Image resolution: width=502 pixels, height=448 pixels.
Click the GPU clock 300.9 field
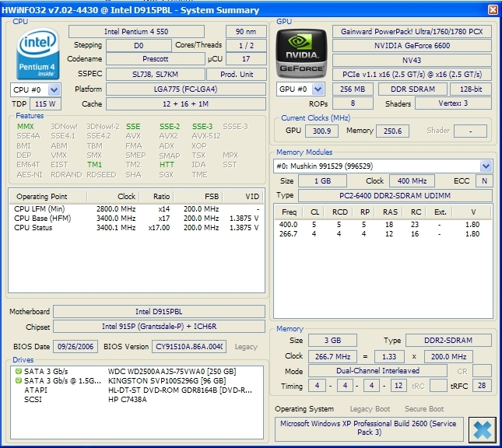tap(321, 131)
